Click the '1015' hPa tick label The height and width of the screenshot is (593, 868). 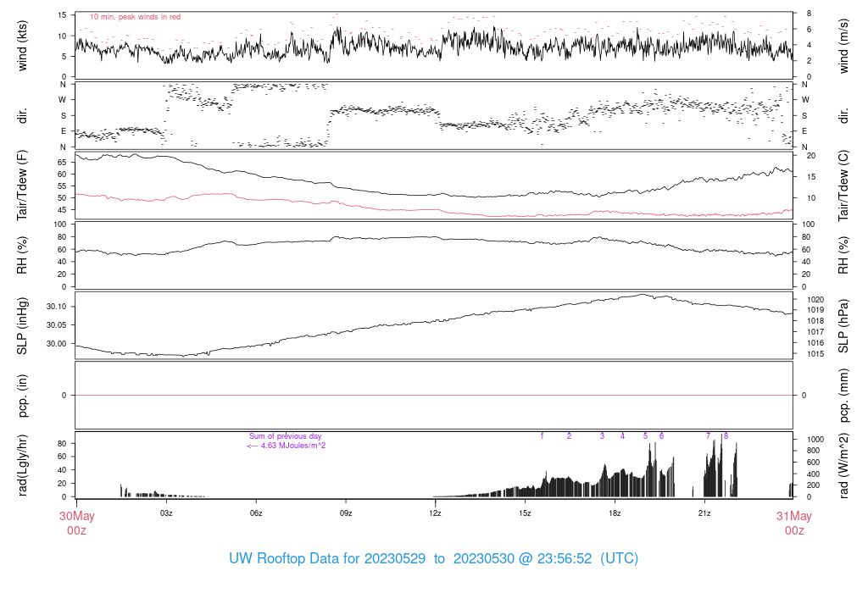816,354
